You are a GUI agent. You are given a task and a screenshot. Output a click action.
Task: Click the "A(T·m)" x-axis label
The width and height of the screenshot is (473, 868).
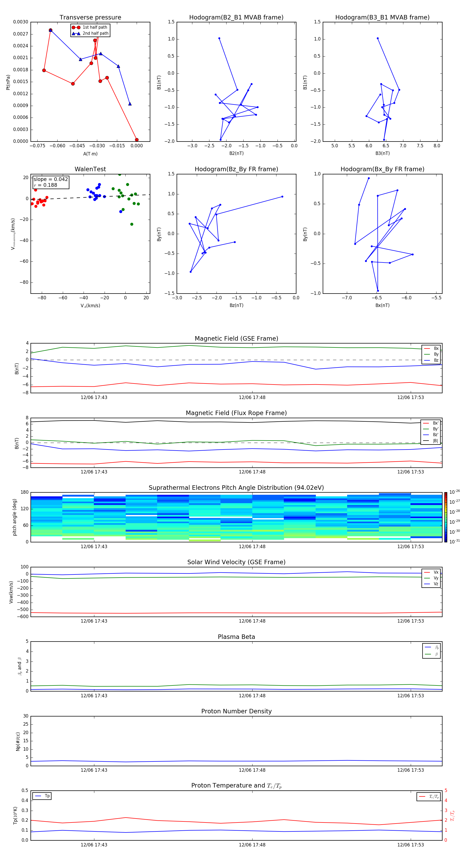(x=90, y=154)
